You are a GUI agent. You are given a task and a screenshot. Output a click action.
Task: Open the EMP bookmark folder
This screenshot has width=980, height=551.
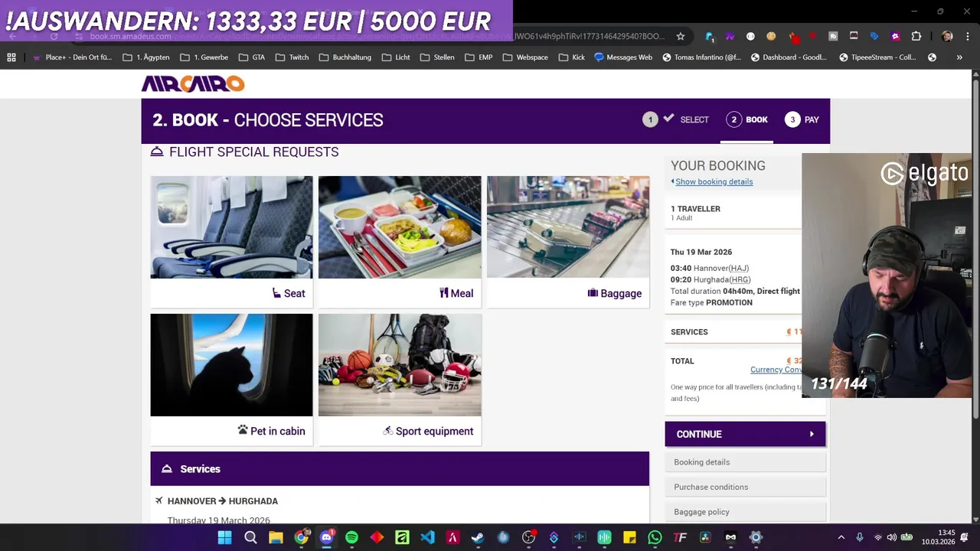click(x=478, y=57)
